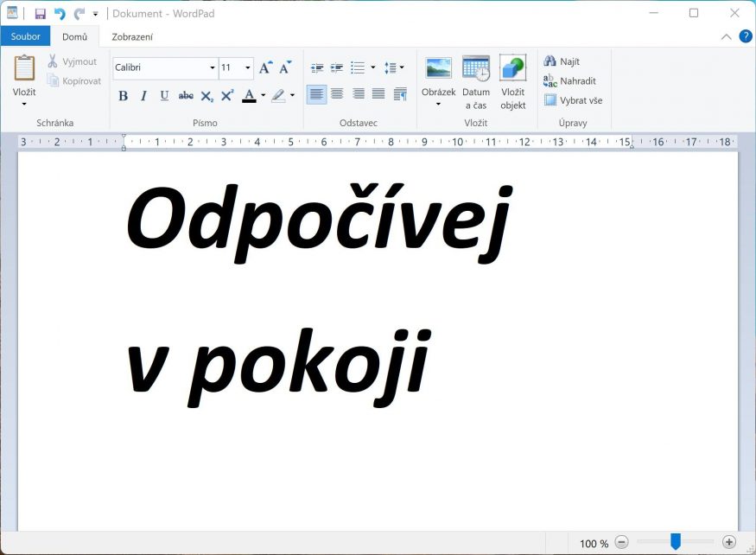Increase font size with grow font icon

(x=265, y=67)
